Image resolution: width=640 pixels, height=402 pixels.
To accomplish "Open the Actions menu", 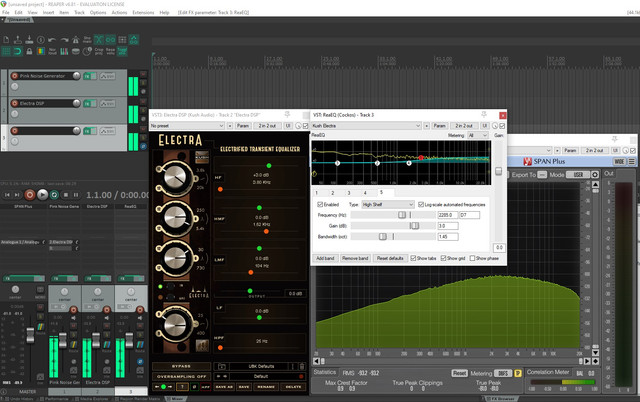I will [119, 13].
